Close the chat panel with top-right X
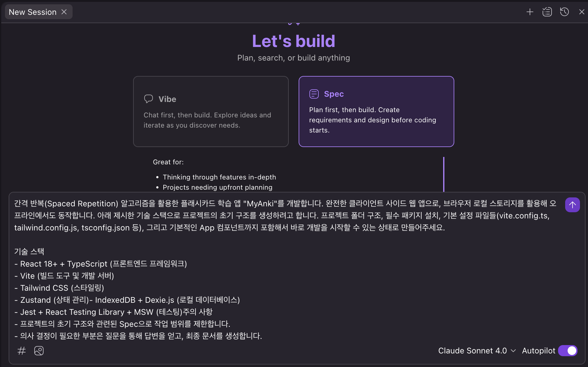This screenshot has width=588, height=367. pos(582,12)
